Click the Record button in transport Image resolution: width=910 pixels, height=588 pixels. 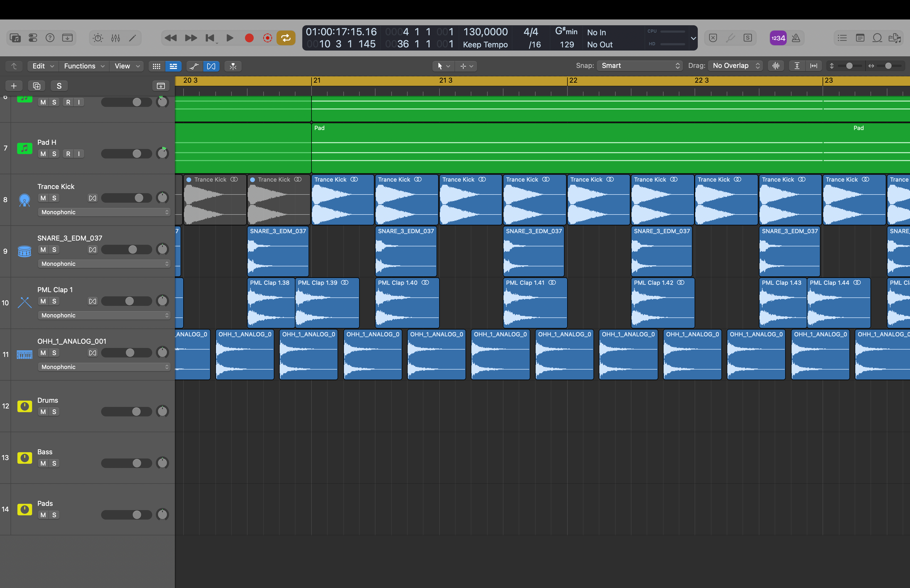249,38
